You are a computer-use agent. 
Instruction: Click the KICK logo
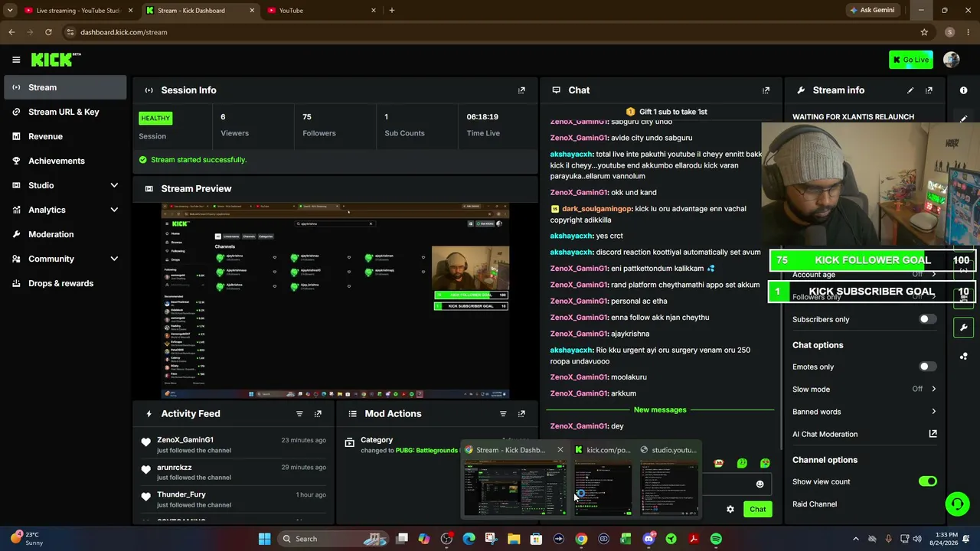pos(55,60)
